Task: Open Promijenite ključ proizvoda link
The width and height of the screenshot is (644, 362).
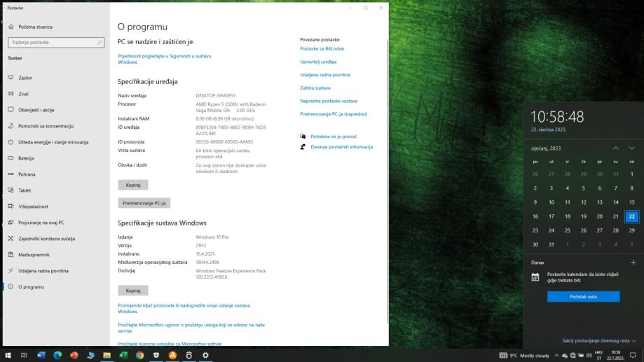Action: (x=184, y=308)
